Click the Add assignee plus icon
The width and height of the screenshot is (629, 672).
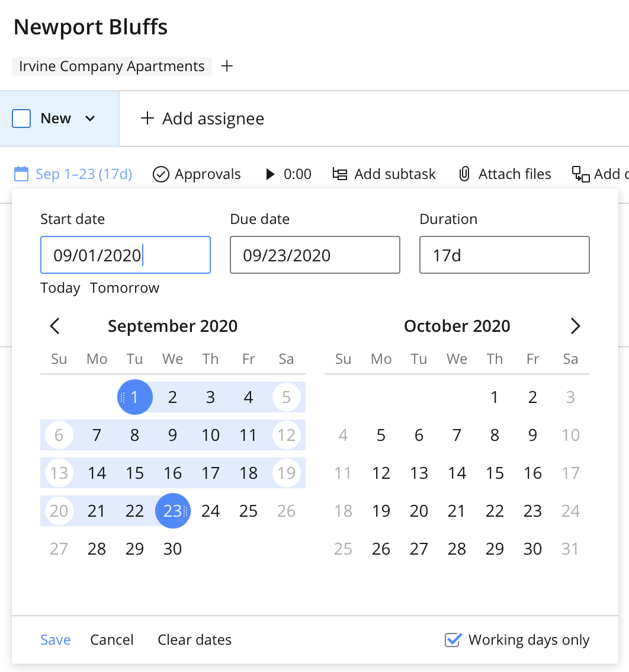coord(146,119)
